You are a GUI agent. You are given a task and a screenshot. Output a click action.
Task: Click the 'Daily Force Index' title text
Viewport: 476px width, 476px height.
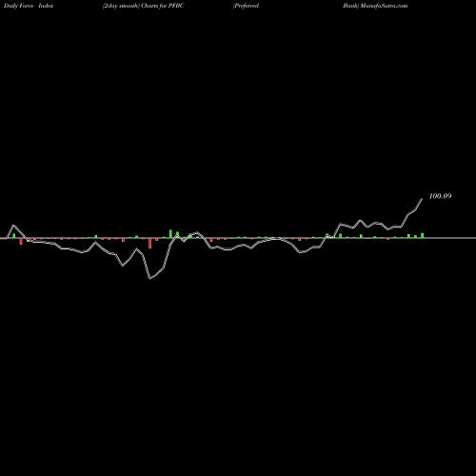coord(29,6)
